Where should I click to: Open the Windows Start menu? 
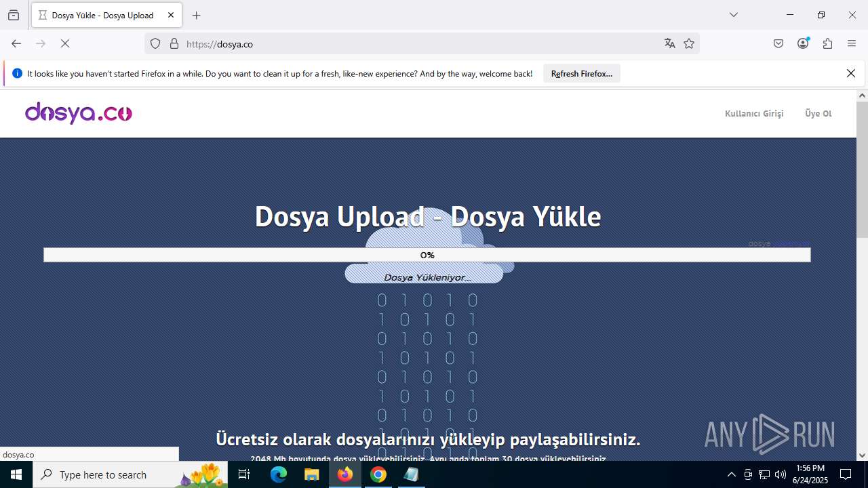16,474
